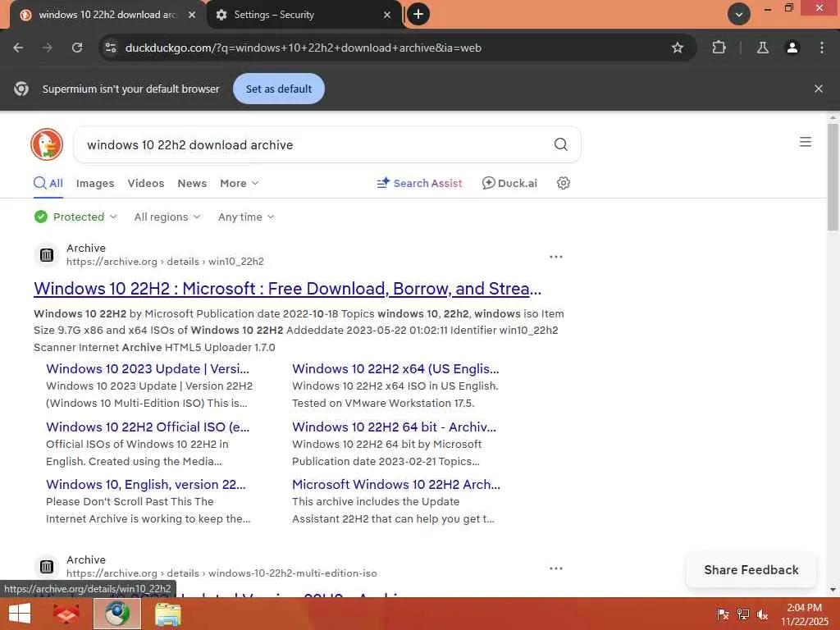
Task: View site information icon in address bar
Action: [111, 48]
